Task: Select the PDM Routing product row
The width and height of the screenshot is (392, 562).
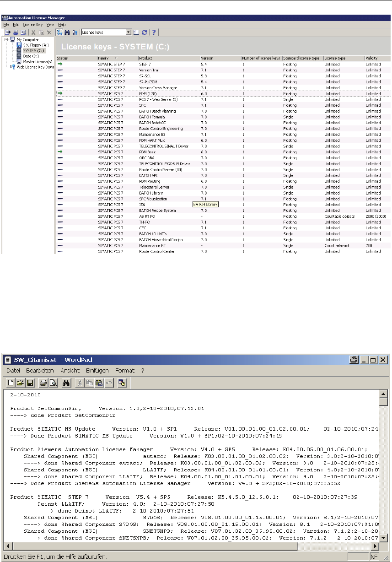Action: (x=223, y=181)
